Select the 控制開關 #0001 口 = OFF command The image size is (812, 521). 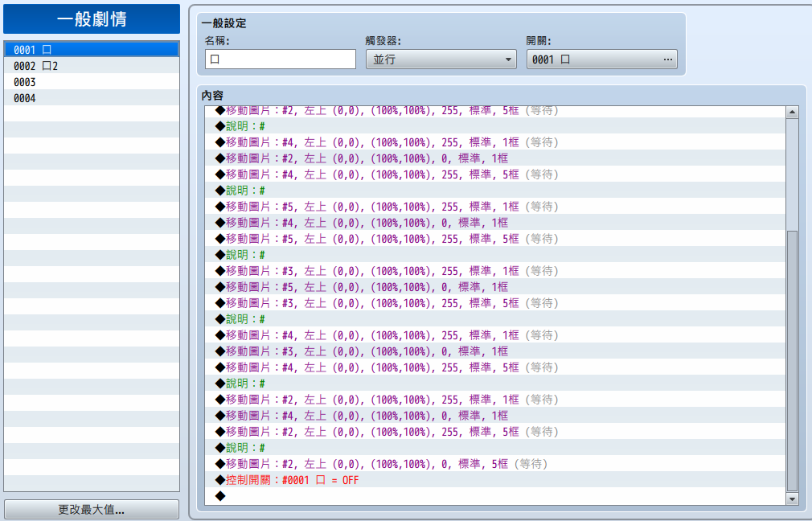point(495,480)
